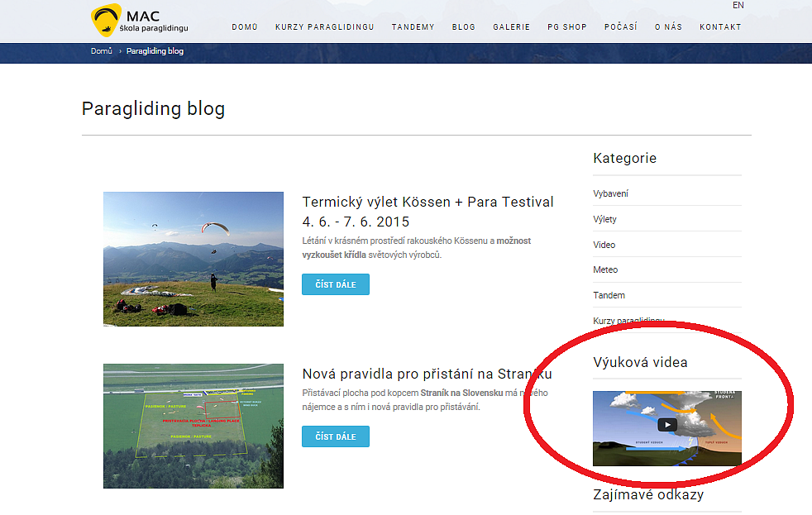Image resolution: width=812 pixels, height=515 pixels.
Task: Open the KONTAKT page
Action: [720, 27]
